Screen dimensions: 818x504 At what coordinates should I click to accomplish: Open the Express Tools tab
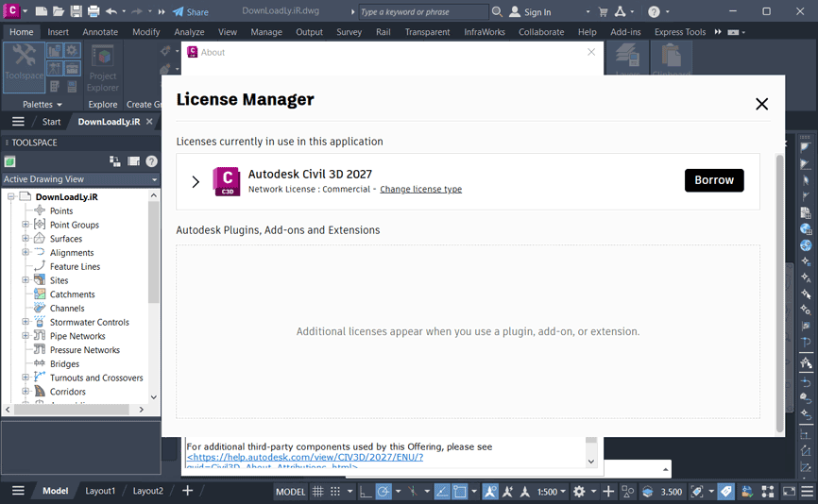(x=680, y=32)
